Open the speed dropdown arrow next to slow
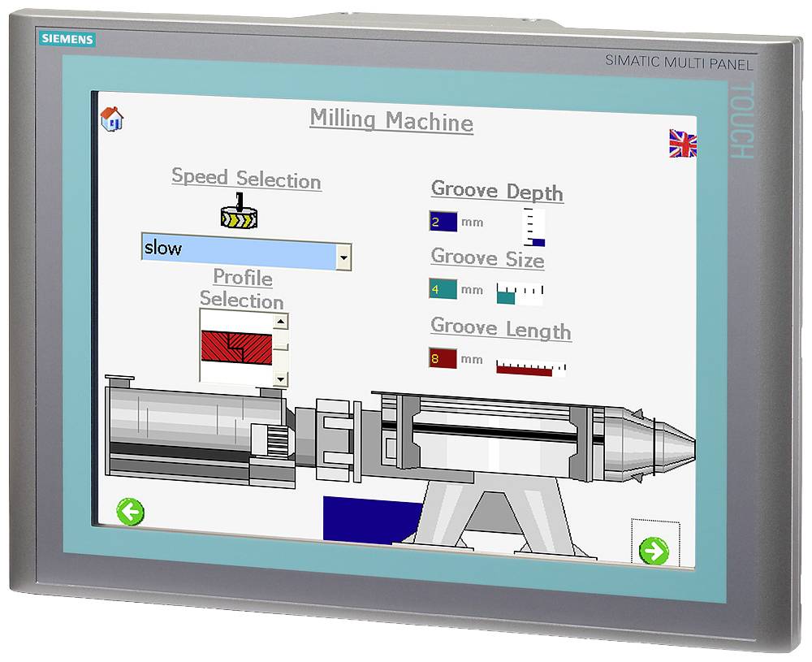 point(343,257)
